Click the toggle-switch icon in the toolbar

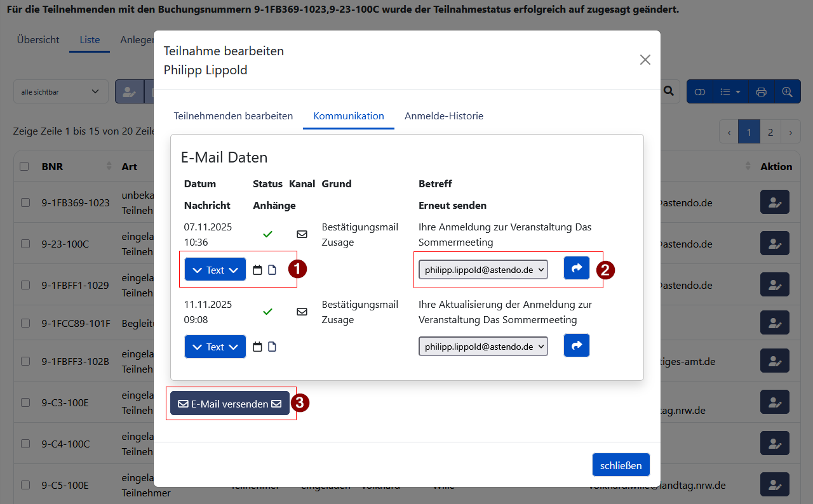(x=699, y=91)
